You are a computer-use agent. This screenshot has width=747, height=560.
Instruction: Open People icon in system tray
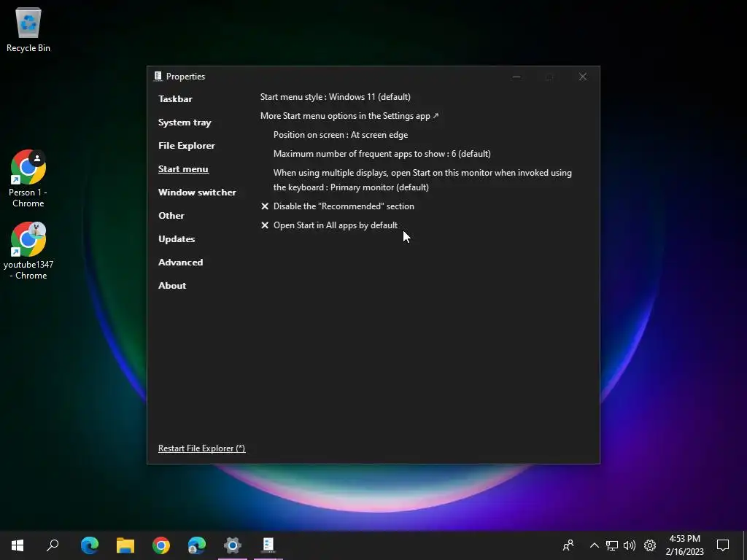pyautogui.click(x=568, y=545)
